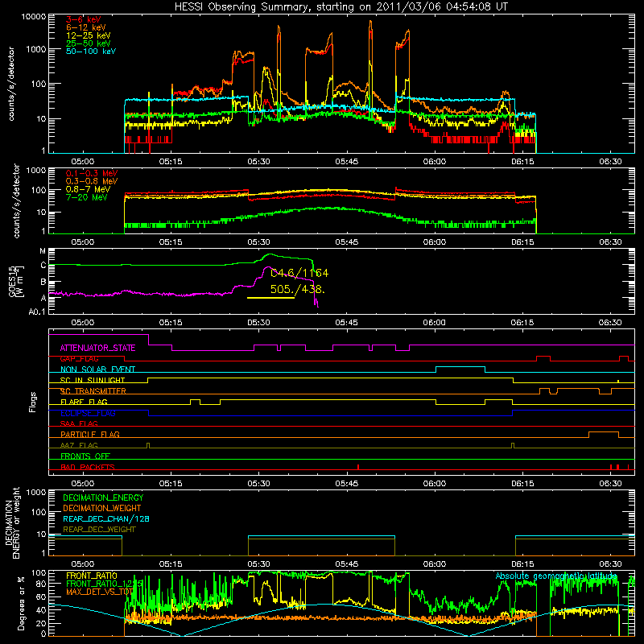644x644 pixels.
Task: Select the DECIMATION ENERGY or weight axis title
Action: click(x=12, y=522)
